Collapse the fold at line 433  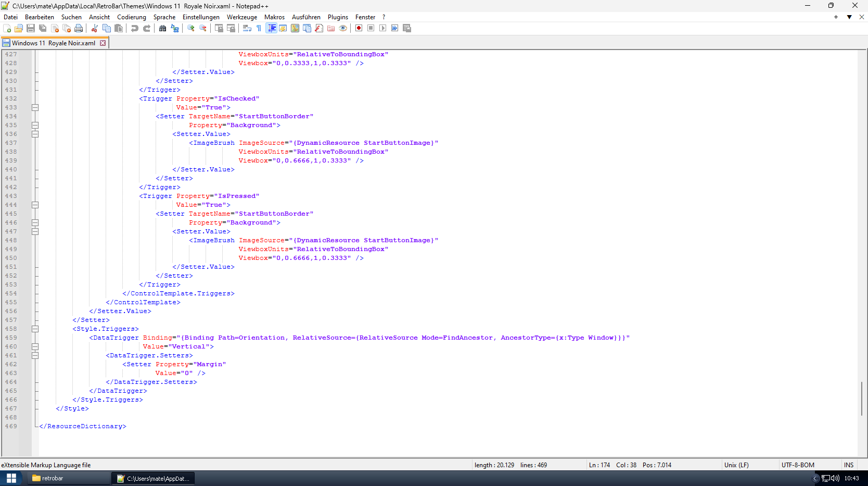point(35,107)
